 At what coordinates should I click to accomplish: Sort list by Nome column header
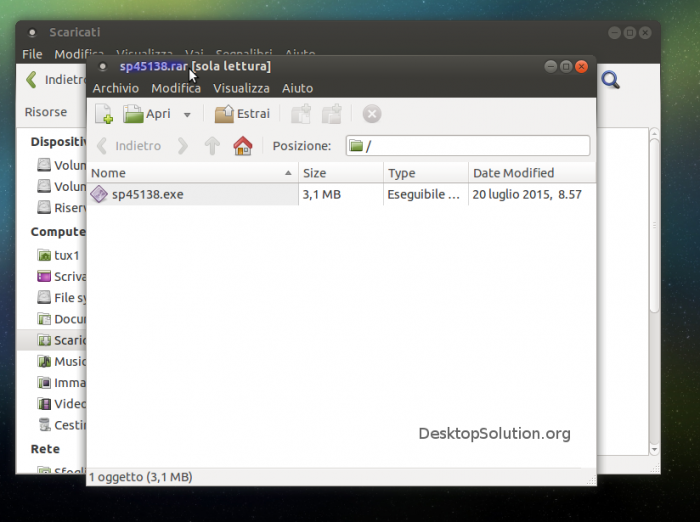192,173
